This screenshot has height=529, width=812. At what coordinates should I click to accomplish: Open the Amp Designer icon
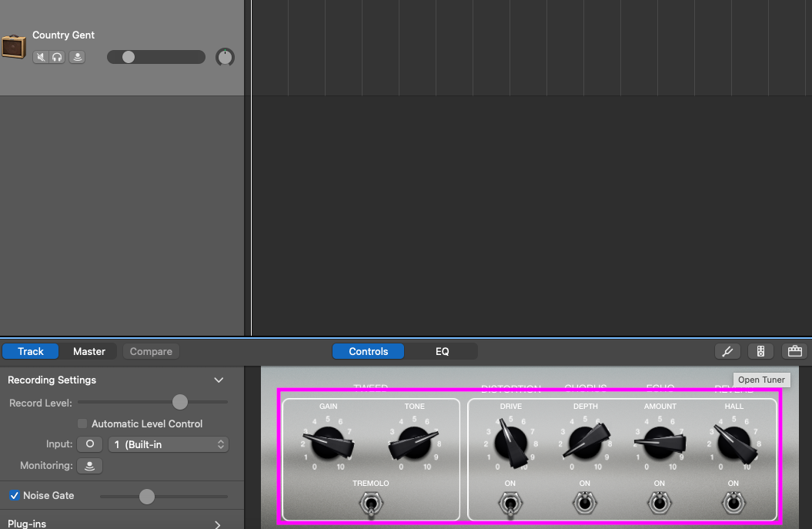760,351
